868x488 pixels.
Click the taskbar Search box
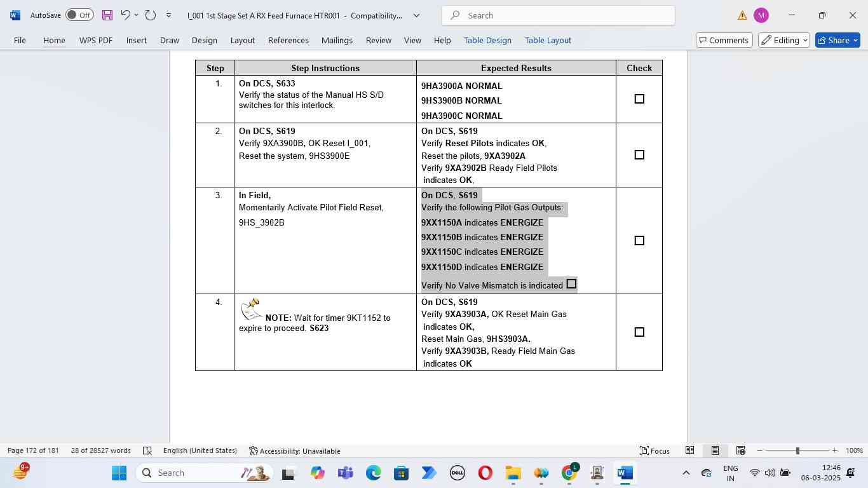coord(205,473)
